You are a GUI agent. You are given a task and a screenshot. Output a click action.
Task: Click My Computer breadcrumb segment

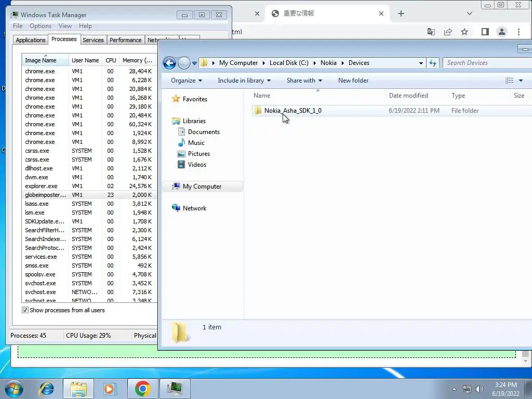(x=238, y=63)
